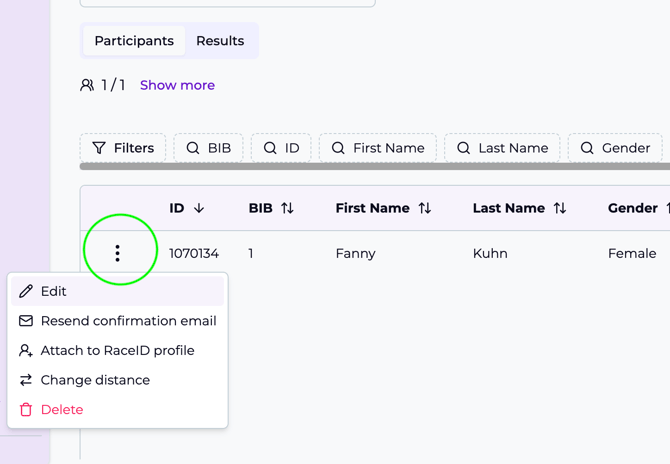
Task: Click the funnel icon in Filters
Action: 99,148
